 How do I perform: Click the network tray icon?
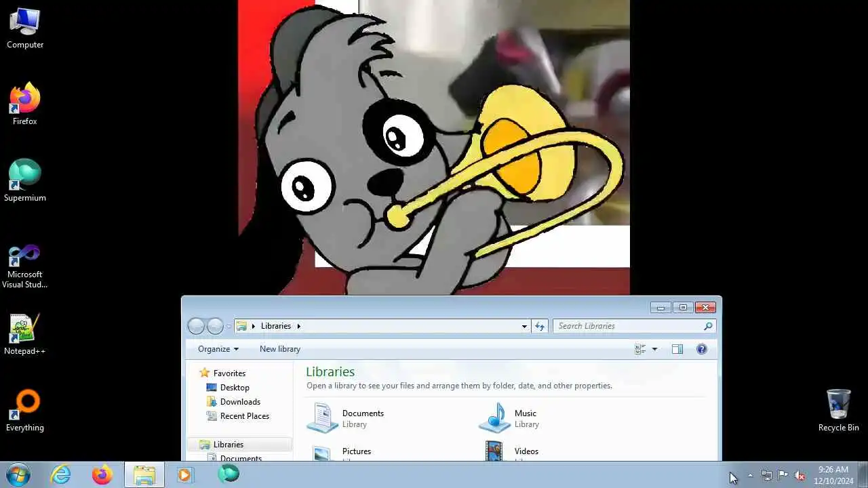pyautogui.click(x=766, y=476)
